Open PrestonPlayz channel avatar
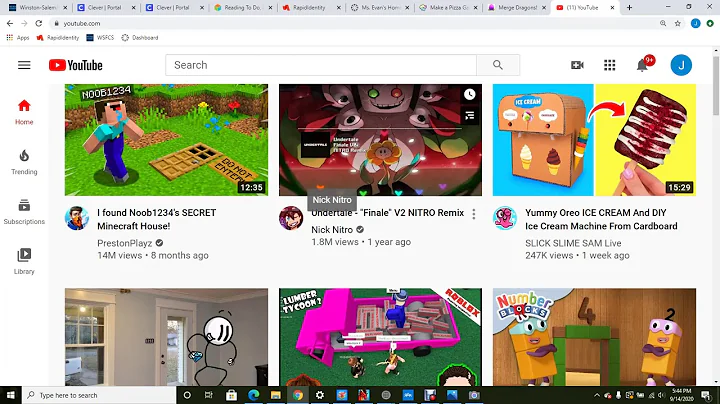 pos(77,218)
